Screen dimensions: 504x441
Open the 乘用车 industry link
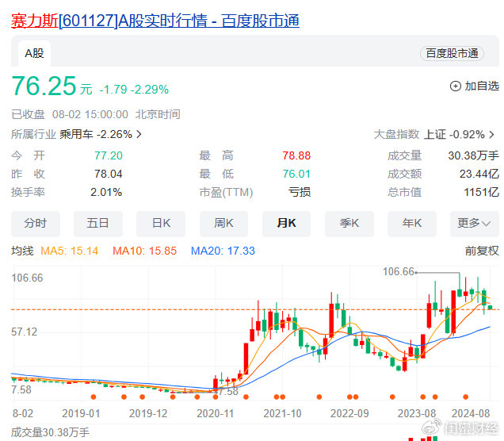coord(76,134)
